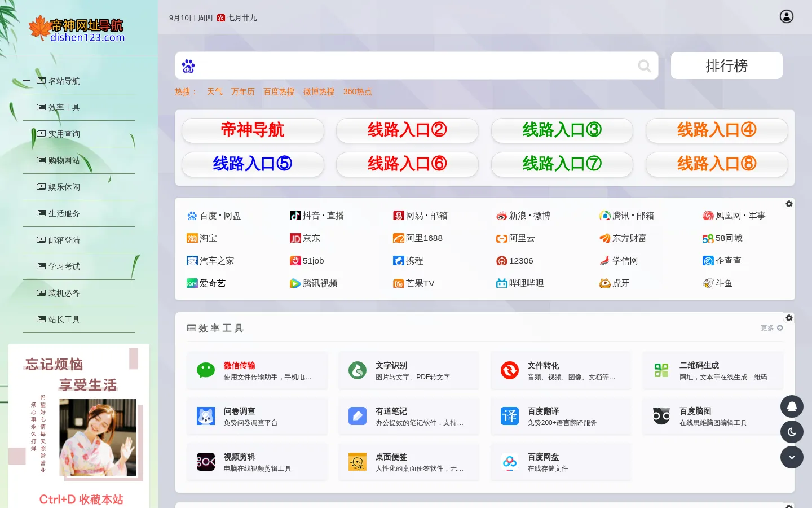The height and width of the screenshot is (508, 812).
Task: Click the 百度网盘 cloud icon
Action: tap(510, 462)
